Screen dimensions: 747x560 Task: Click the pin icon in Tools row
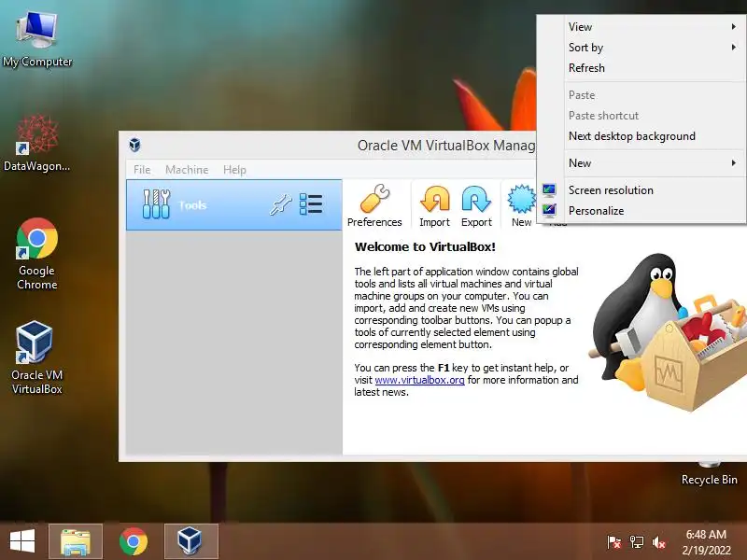tap(281, 204)
